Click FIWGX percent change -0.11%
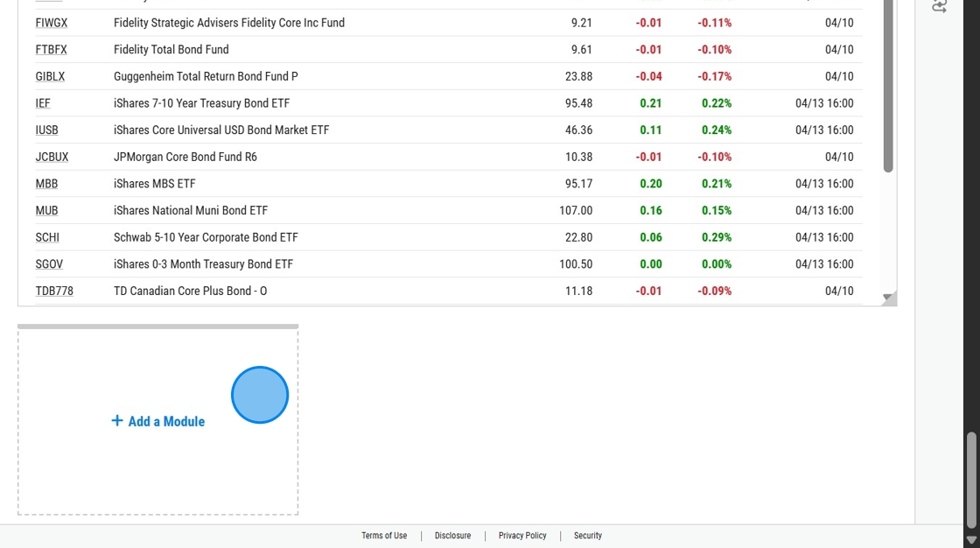 [x=714, y=23]
